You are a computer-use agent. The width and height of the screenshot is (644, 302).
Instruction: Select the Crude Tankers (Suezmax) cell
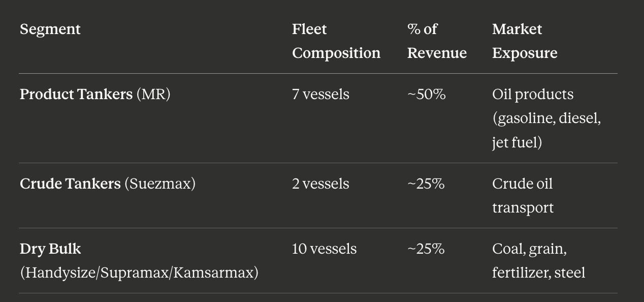108,184
